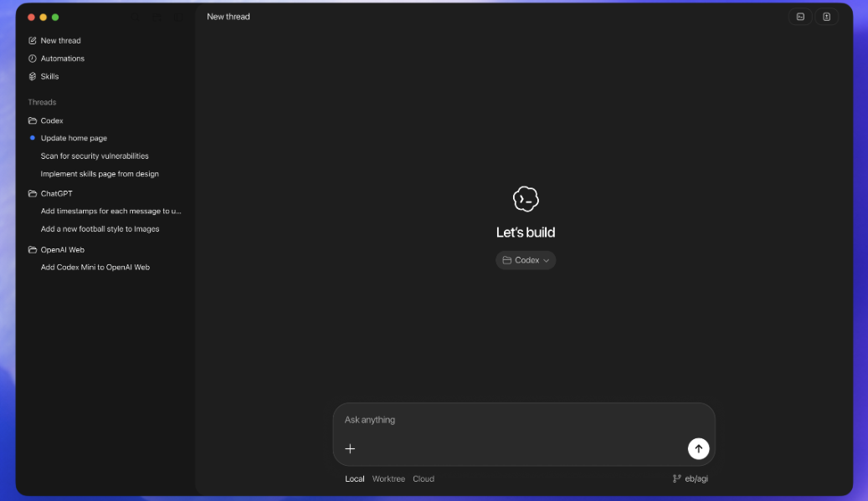Open Automations via its clock icon
This screenshot has width=868, height=501.
click(x=32, y=59)
